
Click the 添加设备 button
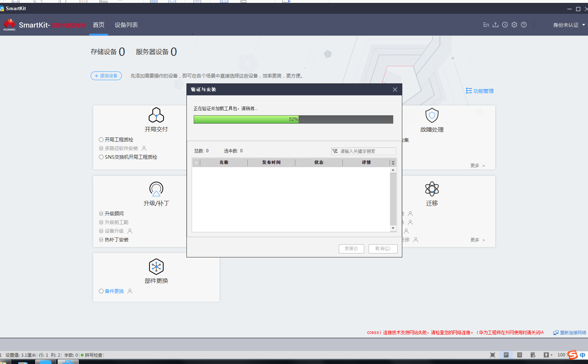pyautogui.click(x=106, y=76)
